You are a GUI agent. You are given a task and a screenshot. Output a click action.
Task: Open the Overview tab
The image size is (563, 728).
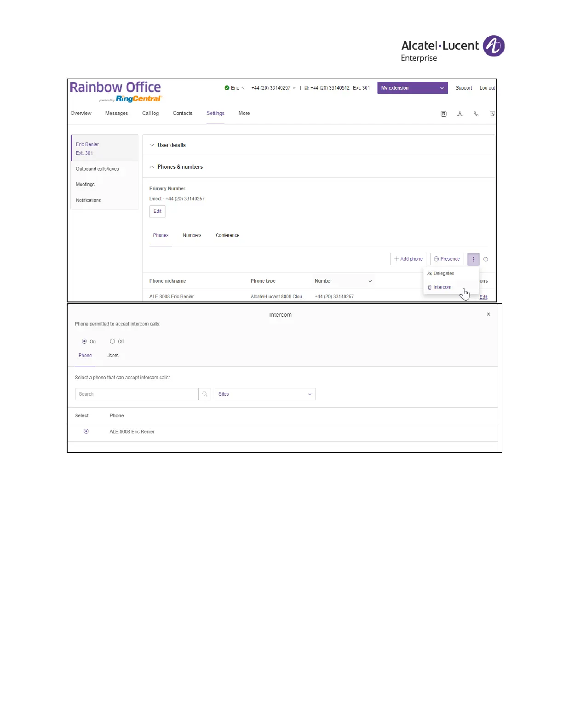click(81, 114)
